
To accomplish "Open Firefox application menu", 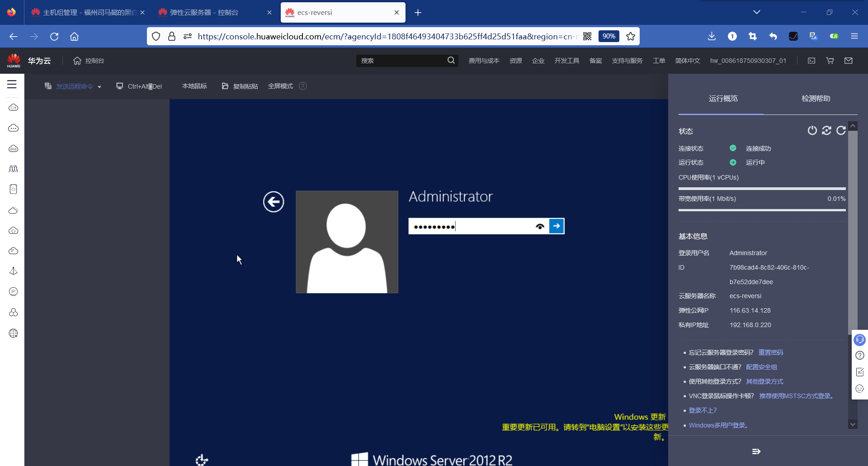I will point(854,36).
